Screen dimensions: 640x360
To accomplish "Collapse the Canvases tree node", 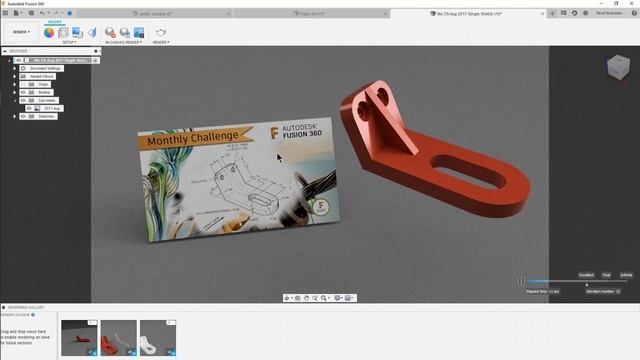I will (15, 100).
